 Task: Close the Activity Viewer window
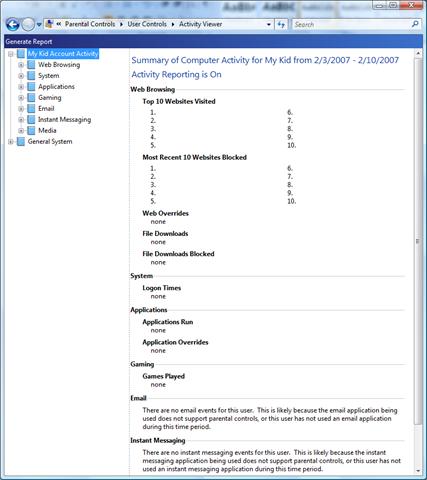tap(411, 5)
